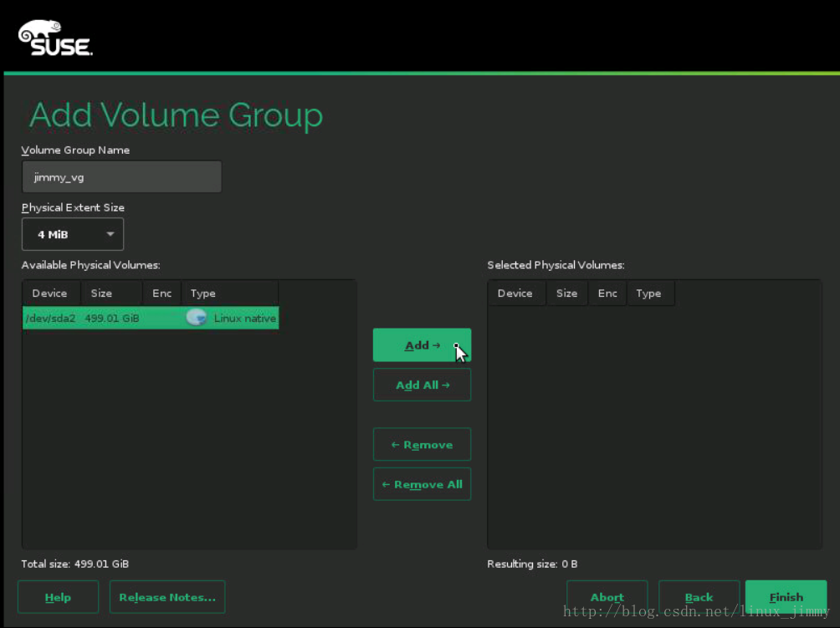Click the Add All button
The width and height of the screenshot is (840, 628).
click(x=423, y=385)
